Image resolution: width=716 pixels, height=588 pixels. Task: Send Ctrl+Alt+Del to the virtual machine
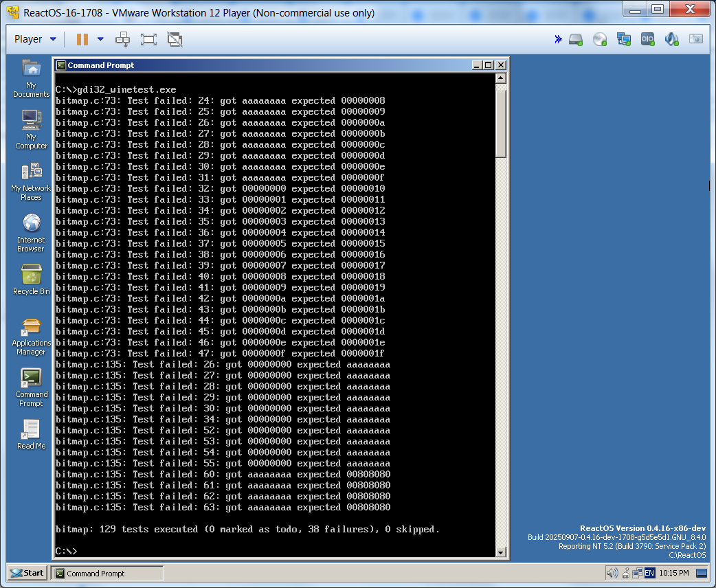pyautogui.click(x=122, y=39)
